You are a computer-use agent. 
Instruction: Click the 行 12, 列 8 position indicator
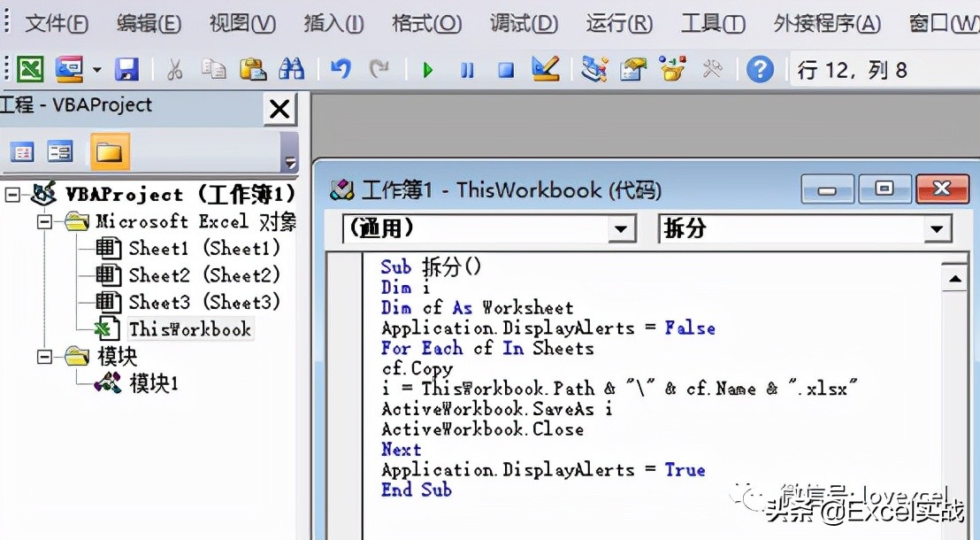(852, 70)
